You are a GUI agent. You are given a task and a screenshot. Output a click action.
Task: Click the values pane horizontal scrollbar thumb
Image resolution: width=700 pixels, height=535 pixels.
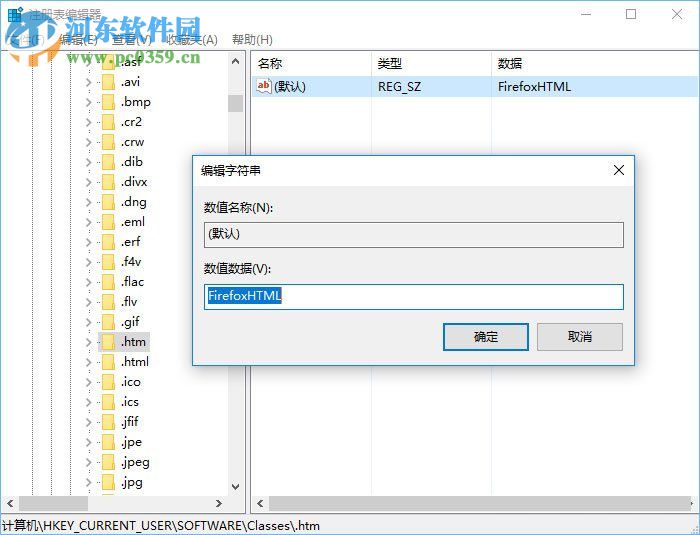pyautogui.click(x=480, y=504)
